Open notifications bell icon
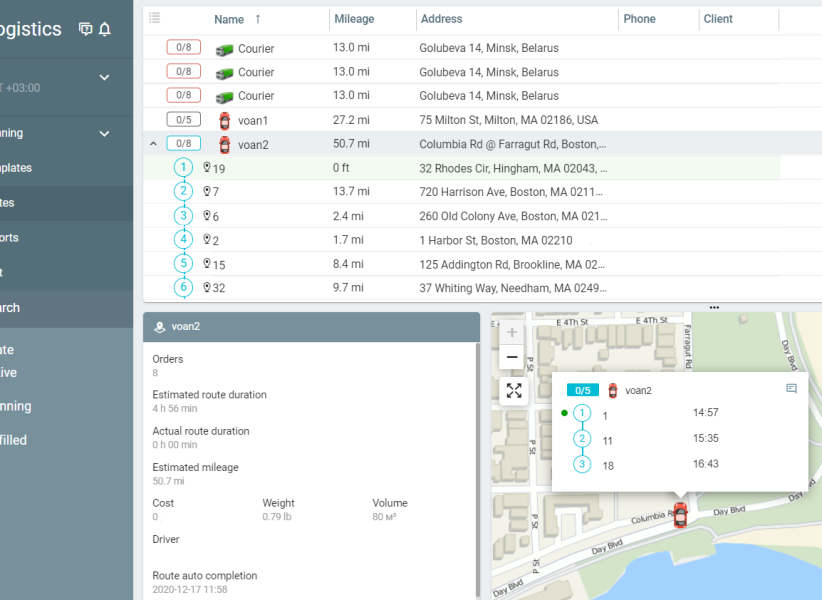The height and width of the screenshot is (600, 822). pyautogui.click(x=105, y=29)
